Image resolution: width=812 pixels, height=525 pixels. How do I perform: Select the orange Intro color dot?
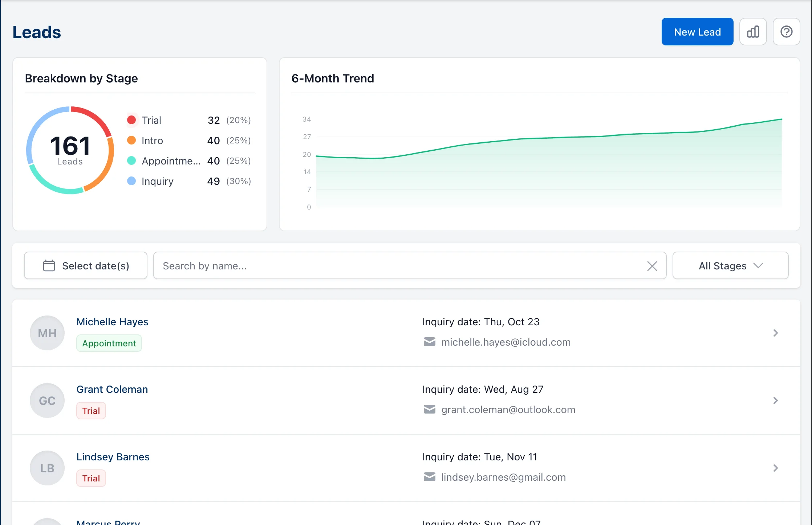click(x=131, y=141)
